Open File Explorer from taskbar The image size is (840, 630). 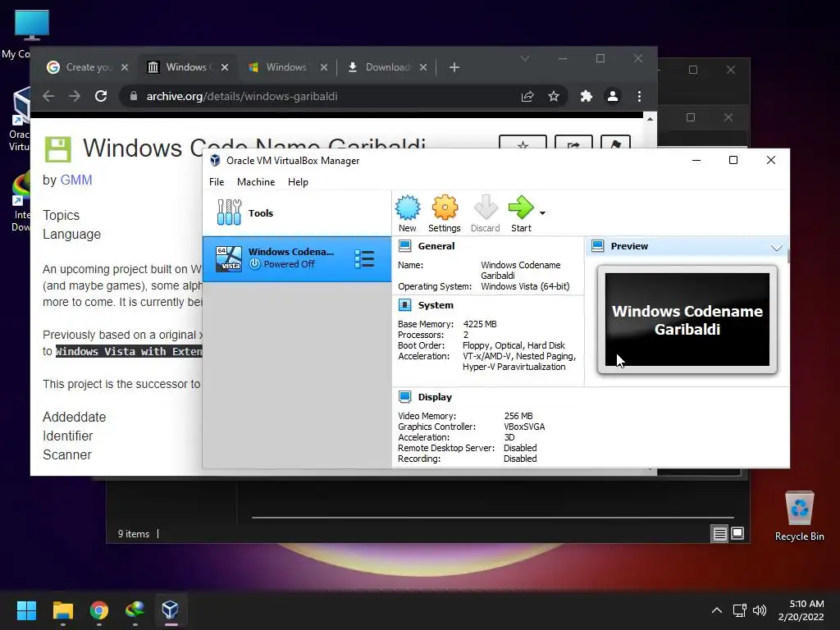click(x=62, y=610)
